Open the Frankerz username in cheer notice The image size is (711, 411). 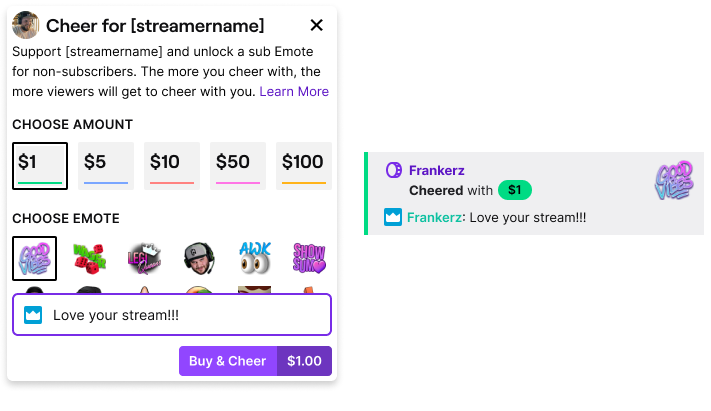(437, 171)
